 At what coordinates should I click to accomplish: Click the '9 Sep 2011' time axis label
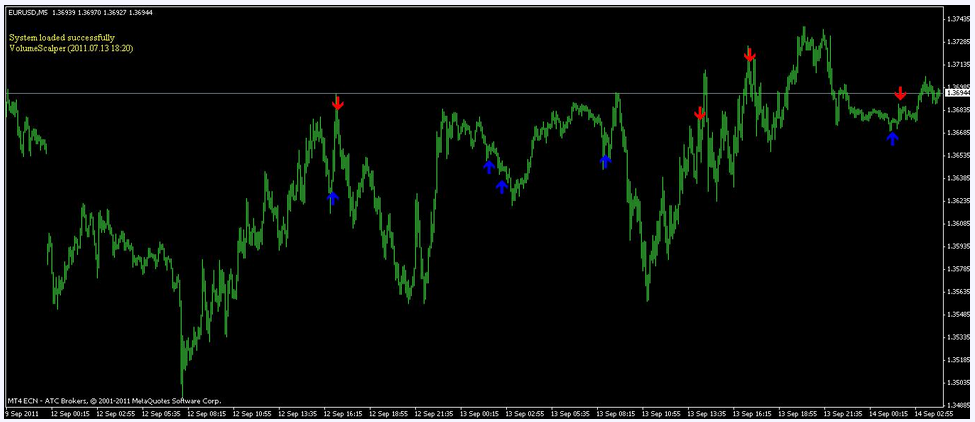pyautogui.click(x=22, y=413)
